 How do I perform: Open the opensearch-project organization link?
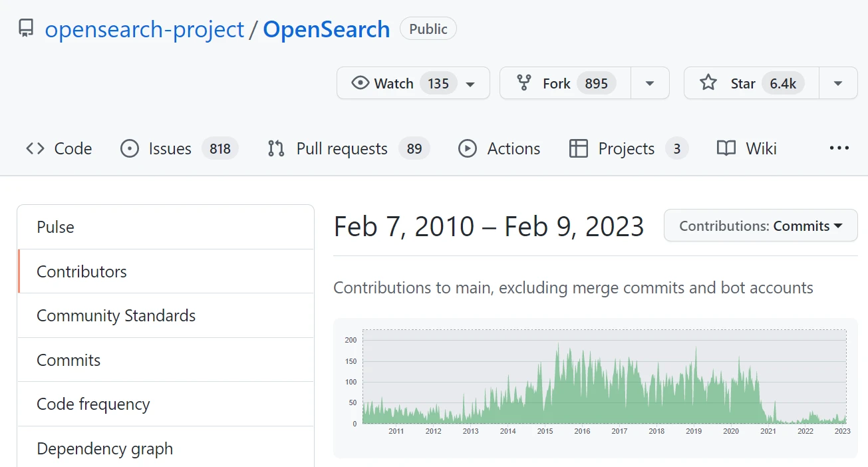pyautogui.click(x=144, y=29)
